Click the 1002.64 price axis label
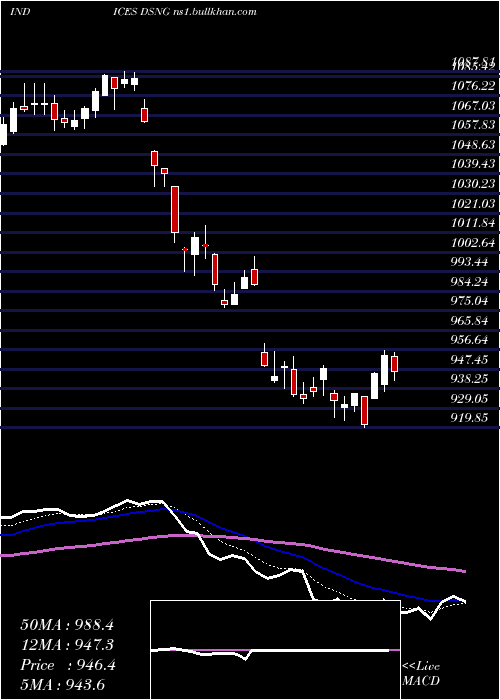The width and height of the screenshot is (500, 700). coord(473,242)
